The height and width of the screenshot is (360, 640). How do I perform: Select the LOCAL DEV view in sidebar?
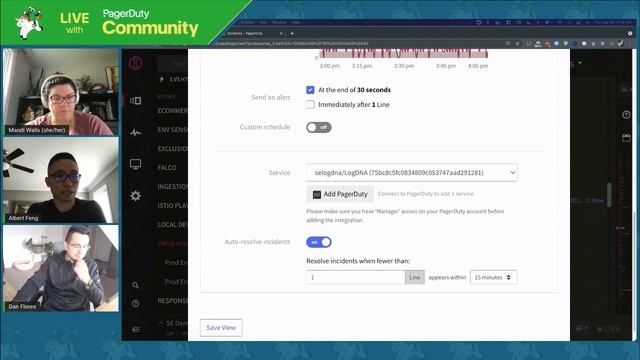click(x=172, y=224)
